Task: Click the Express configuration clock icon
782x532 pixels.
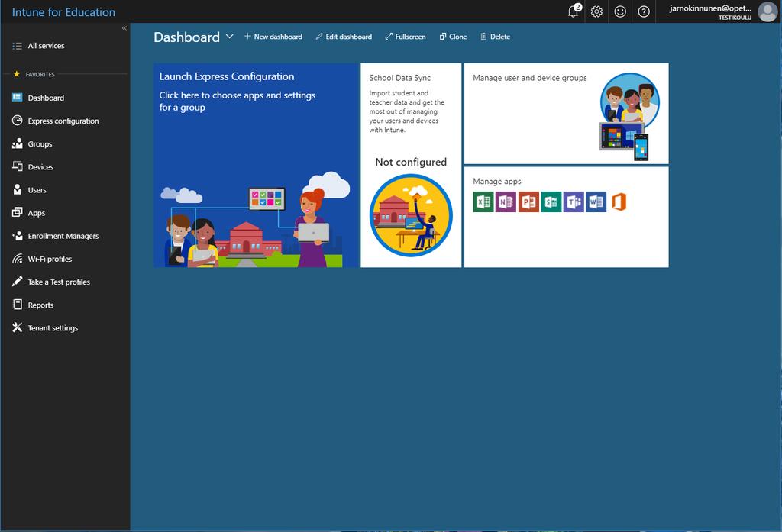Action: (17, 120)
